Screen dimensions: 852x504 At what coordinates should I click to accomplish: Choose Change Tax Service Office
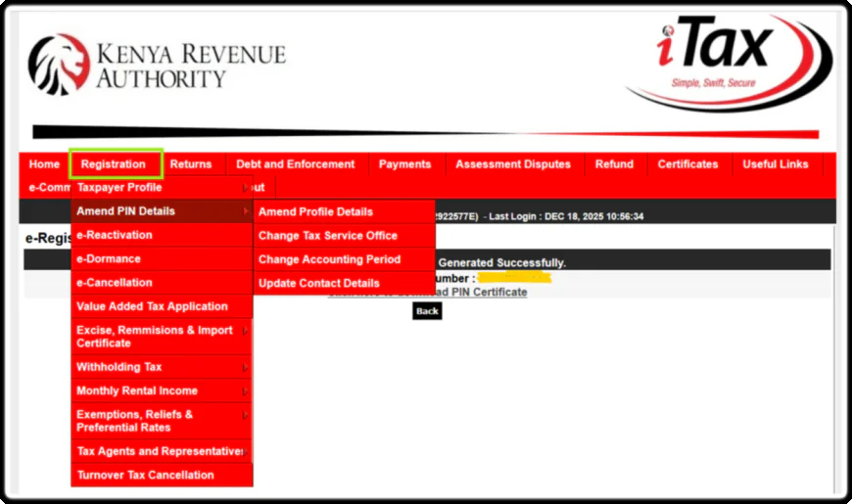coord(345,236)
